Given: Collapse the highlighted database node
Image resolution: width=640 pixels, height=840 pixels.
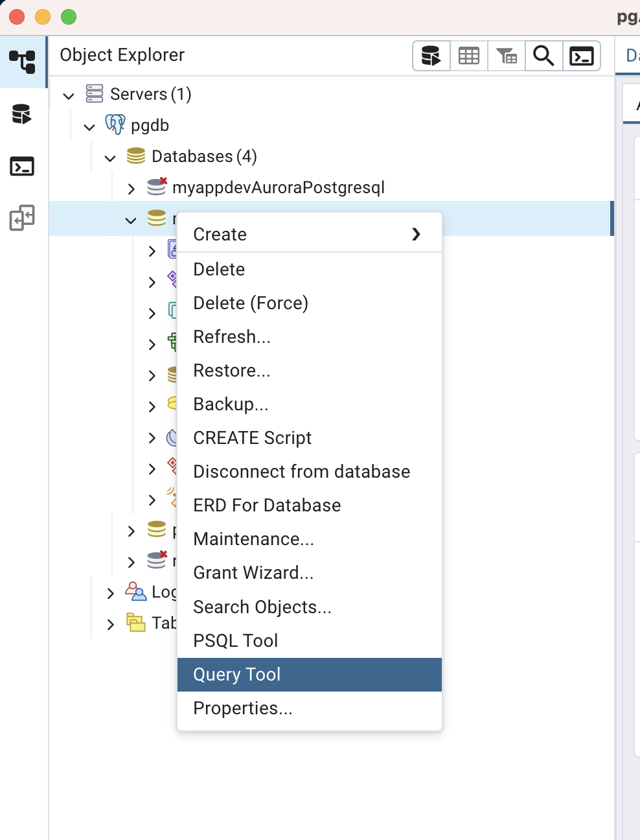Looking at the screenshot, I should 131,220.
